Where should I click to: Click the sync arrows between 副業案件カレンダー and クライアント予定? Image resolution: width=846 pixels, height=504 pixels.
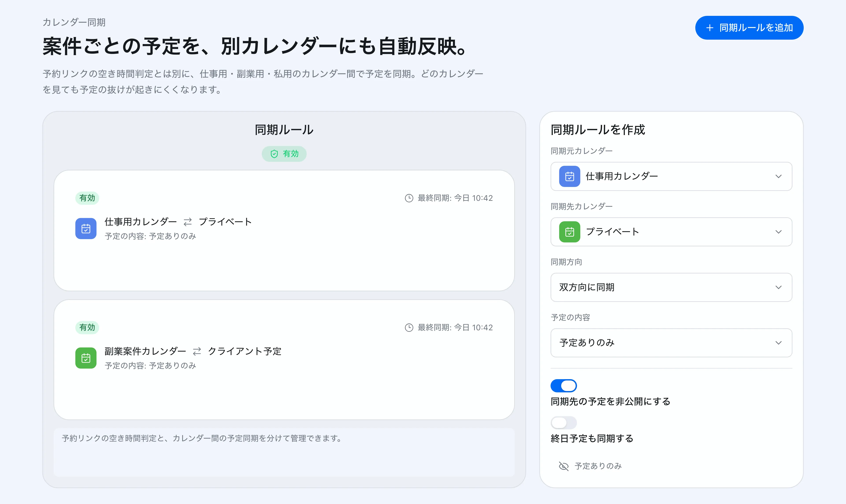(x=197, y=351)
